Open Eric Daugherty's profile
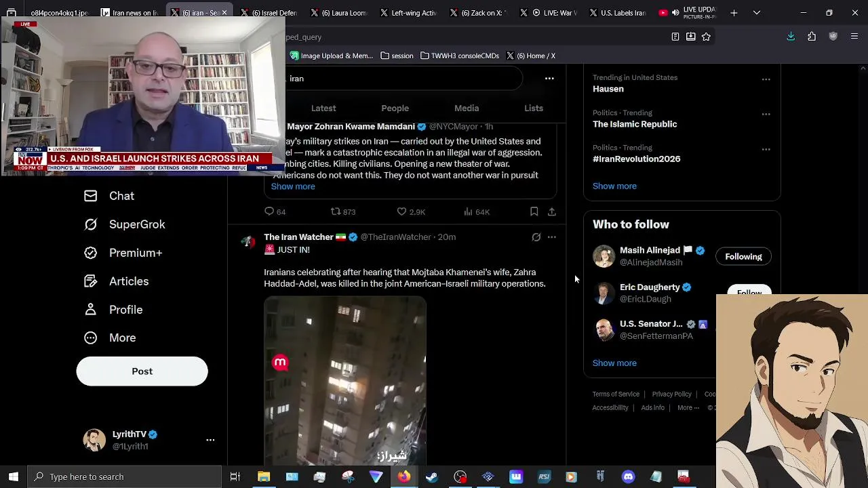 tap(650, 287)
